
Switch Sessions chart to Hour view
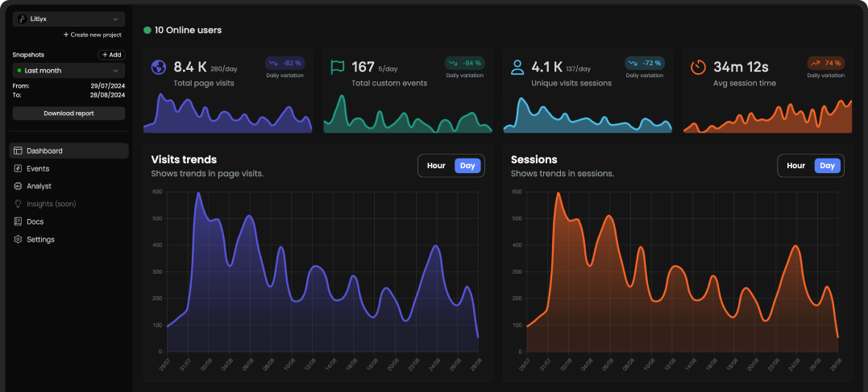point(795,166)
